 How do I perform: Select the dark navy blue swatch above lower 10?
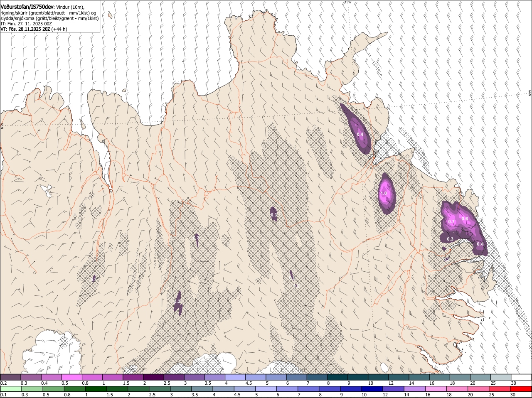tap(372, 389)
